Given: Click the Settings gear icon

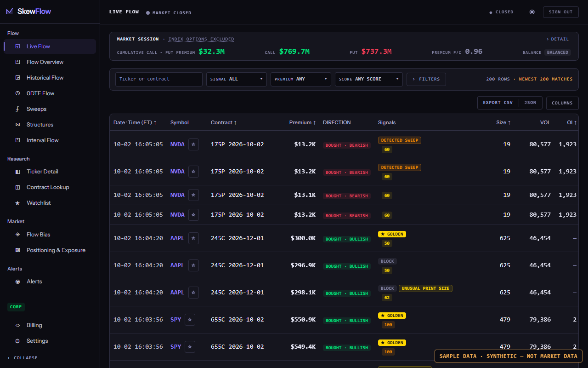Looking at the screenshot, I should click(17, 341).
